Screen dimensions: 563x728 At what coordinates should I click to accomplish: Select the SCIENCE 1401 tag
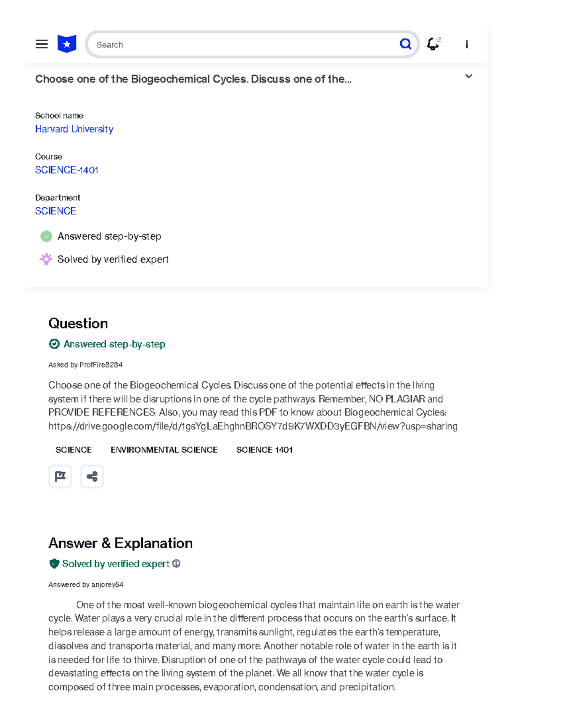265,450
